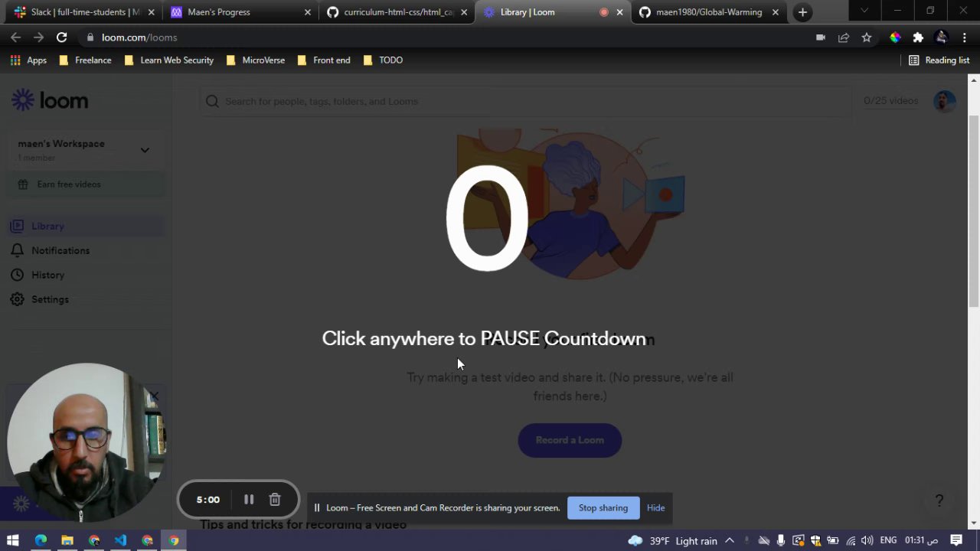Click the 5:00 recording timer
Screen dimensions: 980x551
point(208,500)
